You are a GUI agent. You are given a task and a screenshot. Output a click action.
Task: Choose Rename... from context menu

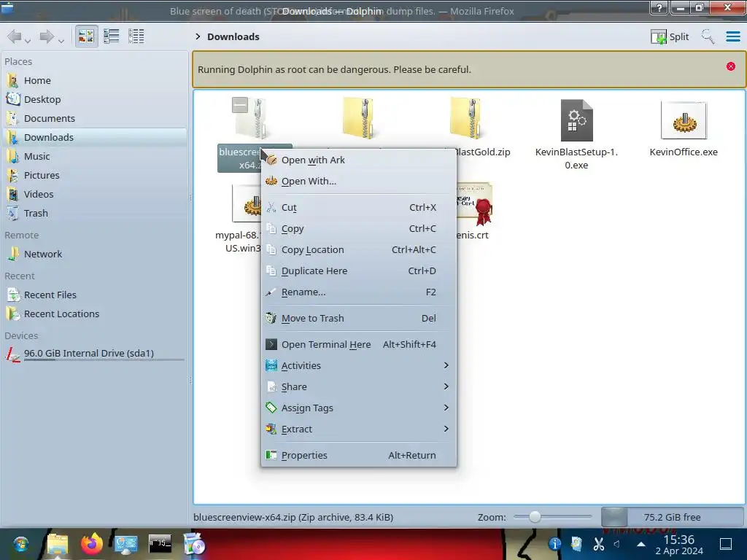pos(359,292)
